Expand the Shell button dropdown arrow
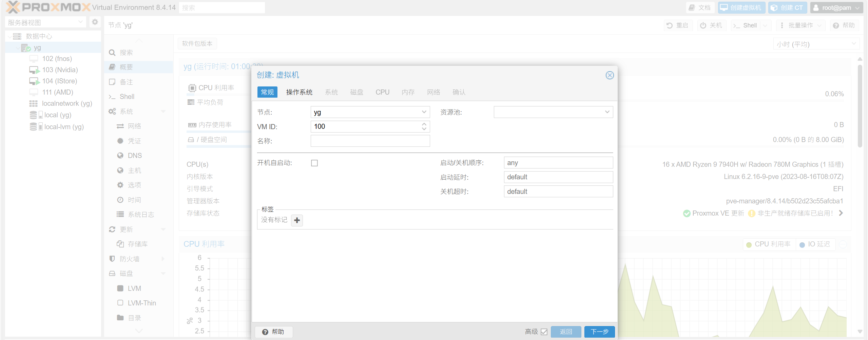 click(x=765, y=25)
